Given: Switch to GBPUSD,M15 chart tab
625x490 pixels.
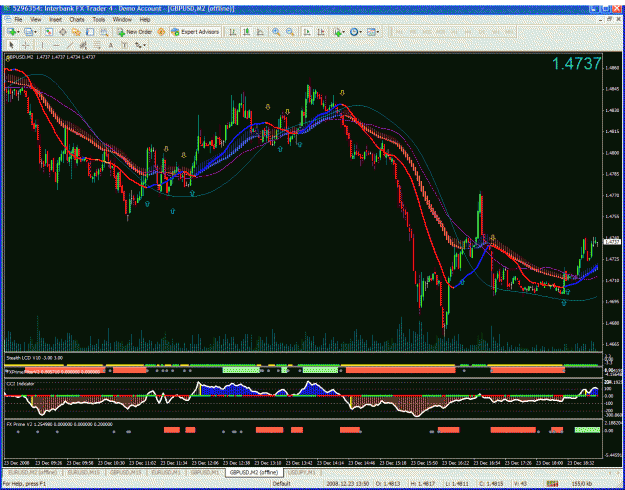Looking at the screenshot, I should click(126, 472).
